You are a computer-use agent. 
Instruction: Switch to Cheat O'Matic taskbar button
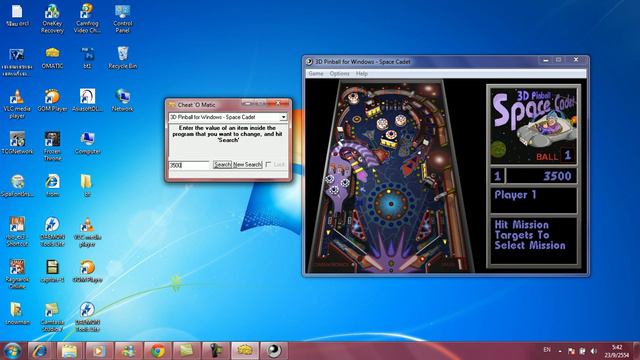coord(245,351)
